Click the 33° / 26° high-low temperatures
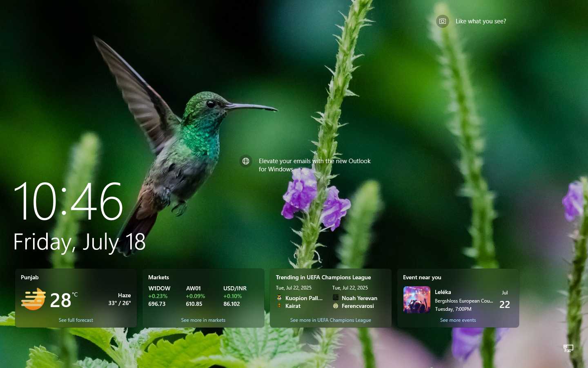Screen dimensions: 588x368 [x=120, y=303]
